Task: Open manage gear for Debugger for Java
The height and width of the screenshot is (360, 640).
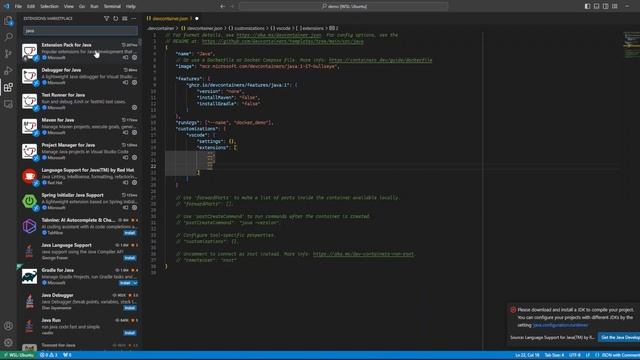Action: pyautogui.click(x=134, y=82)
